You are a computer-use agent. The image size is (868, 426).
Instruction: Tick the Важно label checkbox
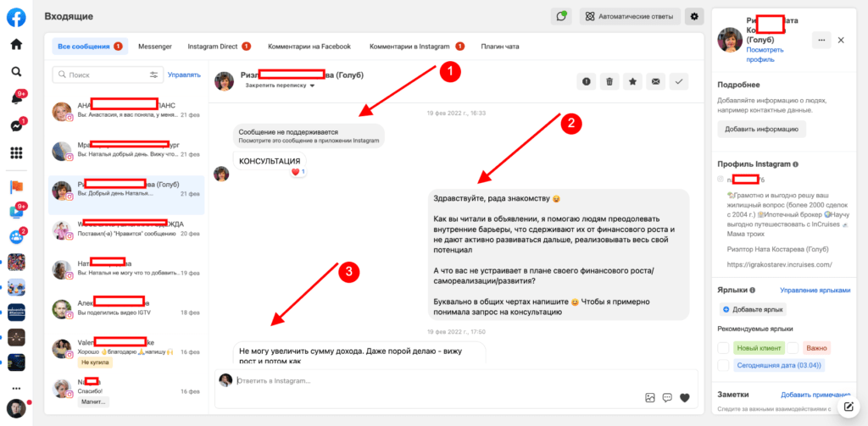793,348
